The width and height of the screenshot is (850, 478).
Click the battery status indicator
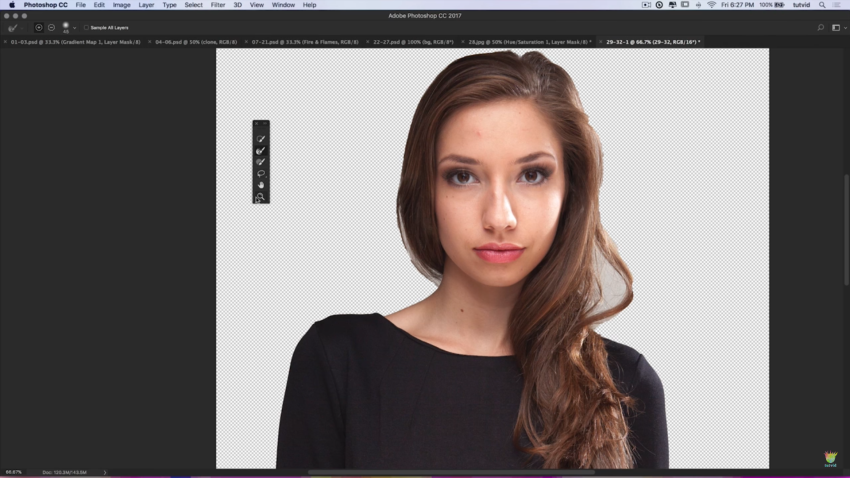coord(772,5)
